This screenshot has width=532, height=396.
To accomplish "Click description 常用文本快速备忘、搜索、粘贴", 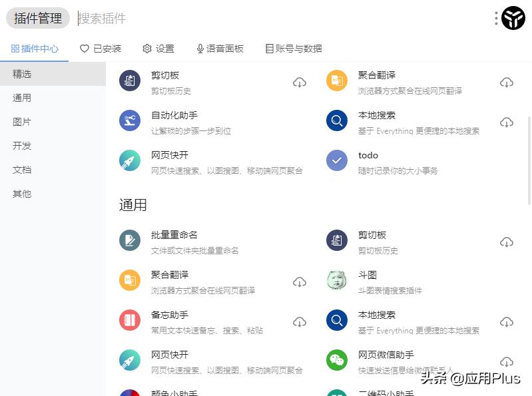I will tap(207, 331).
